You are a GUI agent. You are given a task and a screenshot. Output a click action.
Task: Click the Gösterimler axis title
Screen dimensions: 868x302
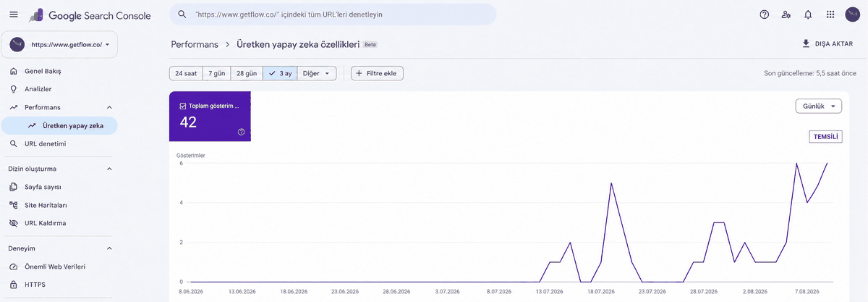190,155
